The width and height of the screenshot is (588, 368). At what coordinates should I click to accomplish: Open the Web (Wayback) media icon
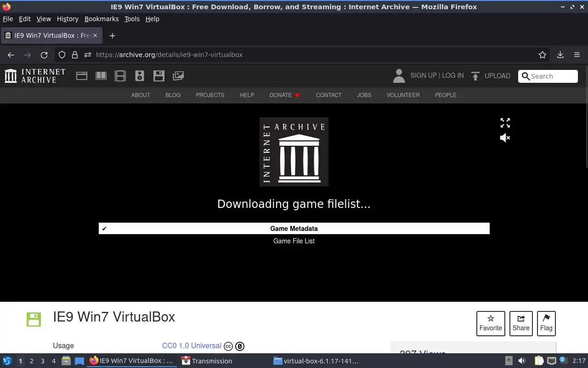tap(82, 76)
